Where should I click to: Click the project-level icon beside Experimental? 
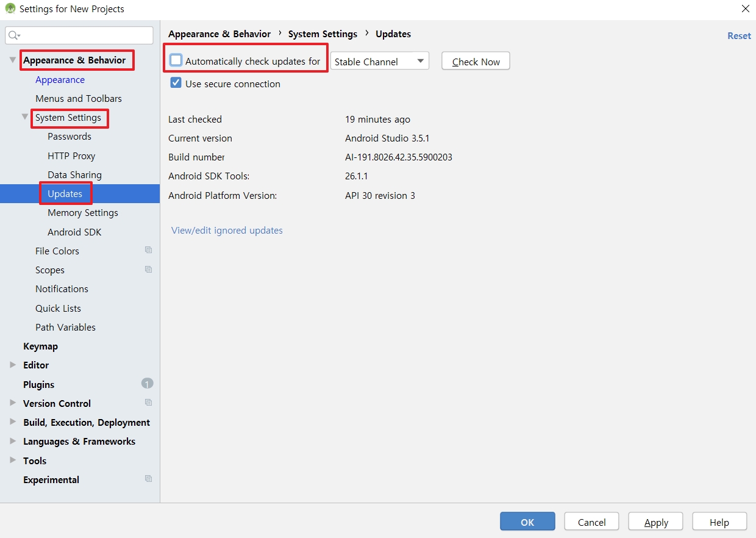(148, 479)
